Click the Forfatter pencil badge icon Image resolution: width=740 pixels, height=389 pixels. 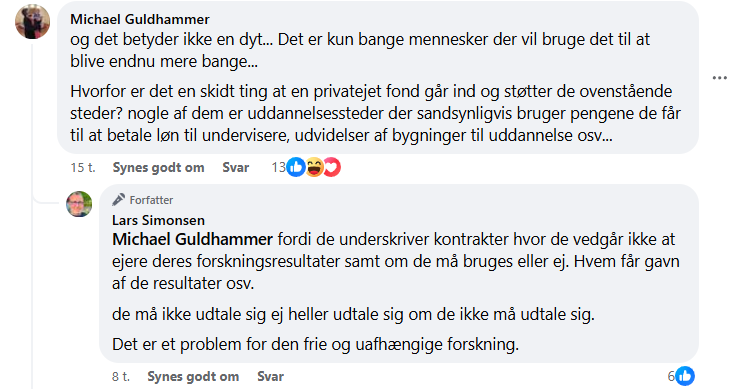[x=118, y=200]
